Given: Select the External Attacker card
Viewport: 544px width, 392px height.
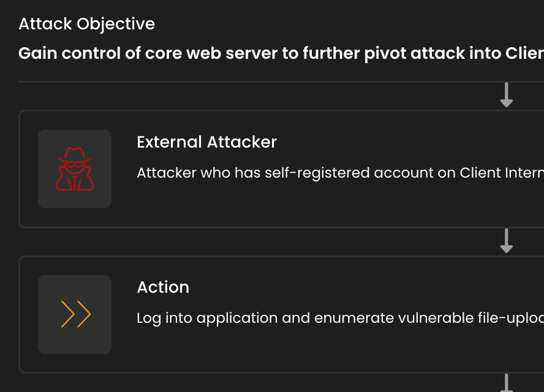Looking at the screenshot, I should click(x=281, y=169).
